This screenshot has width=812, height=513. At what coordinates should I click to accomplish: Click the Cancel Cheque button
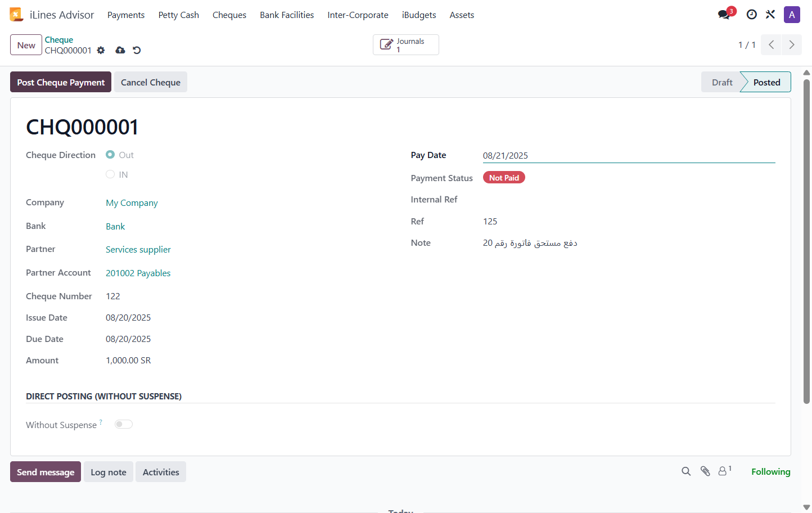coord(151,82)
